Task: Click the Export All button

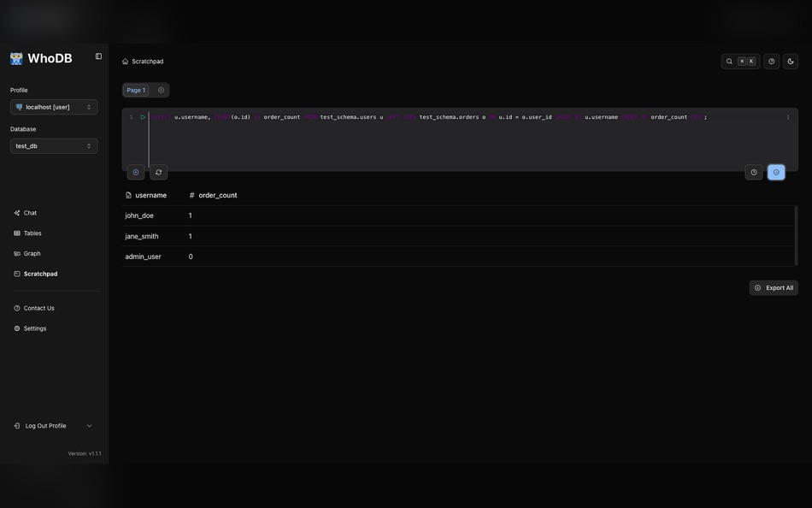Action: click(x=772, y=286)
